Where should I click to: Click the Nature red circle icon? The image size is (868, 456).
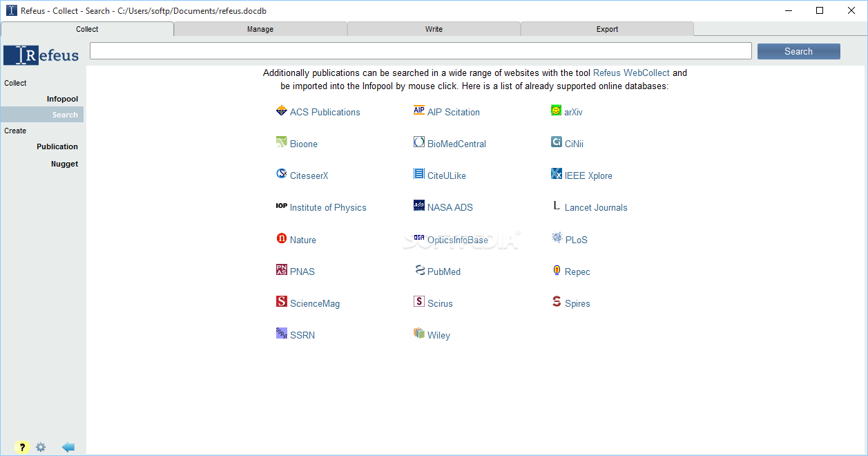click(x=281, y=238)
